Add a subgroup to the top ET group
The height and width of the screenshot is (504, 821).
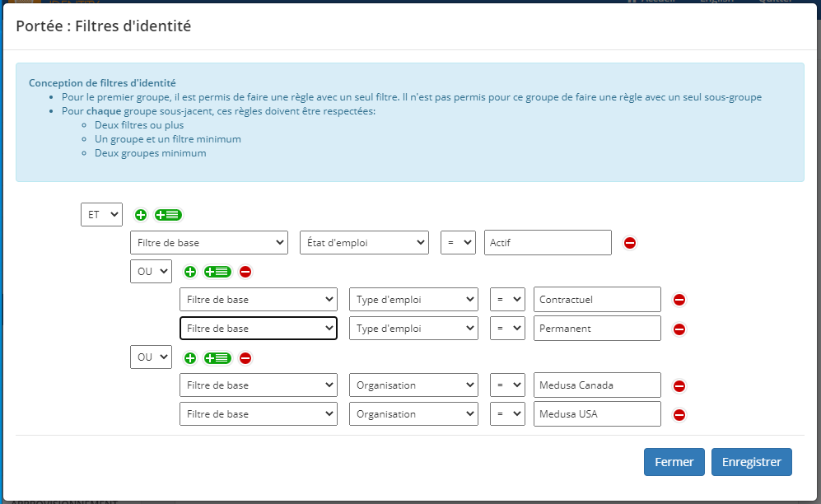tap(168, 215)
